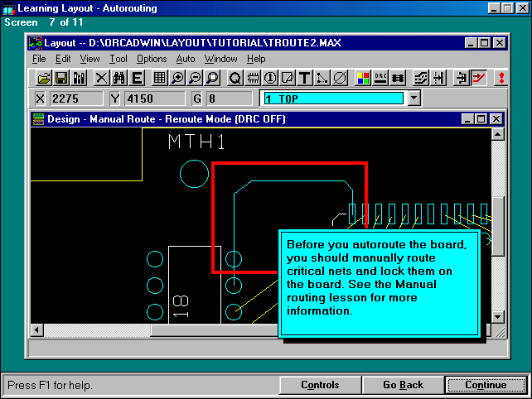This screenshot has height=399, width=532.
Task: Click the DRC design rule check icon
Action: 381,78
